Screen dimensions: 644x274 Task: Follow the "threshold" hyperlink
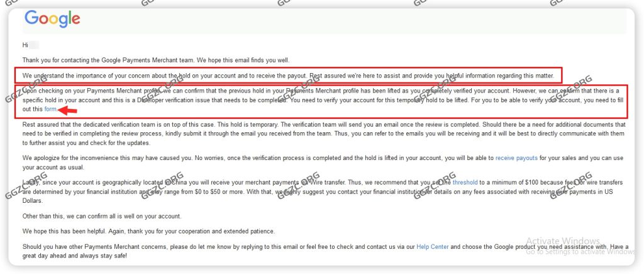(x=465, y=183)
